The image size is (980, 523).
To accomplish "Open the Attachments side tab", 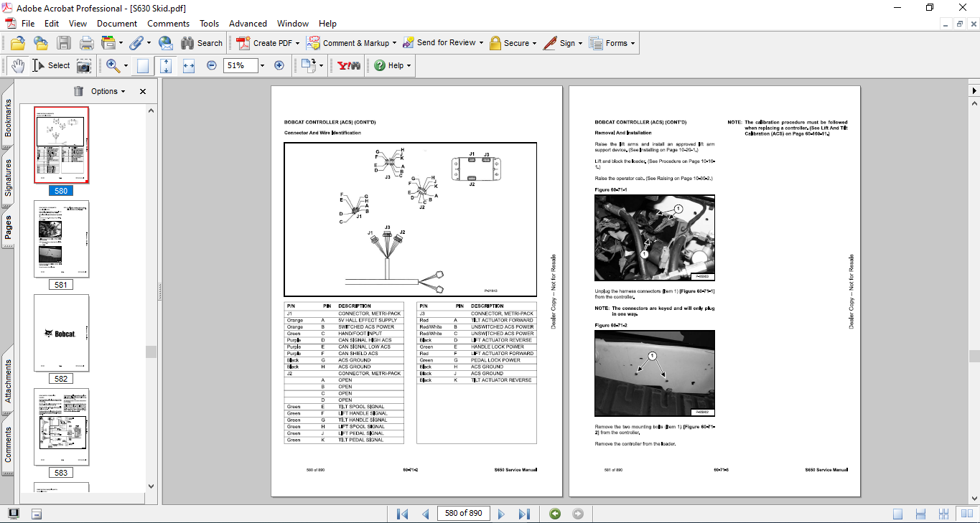I will [8, 380].
